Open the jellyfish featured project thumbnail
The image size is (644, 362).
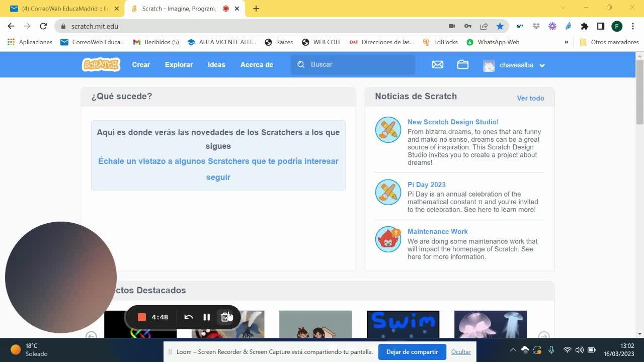pos(491,324)
